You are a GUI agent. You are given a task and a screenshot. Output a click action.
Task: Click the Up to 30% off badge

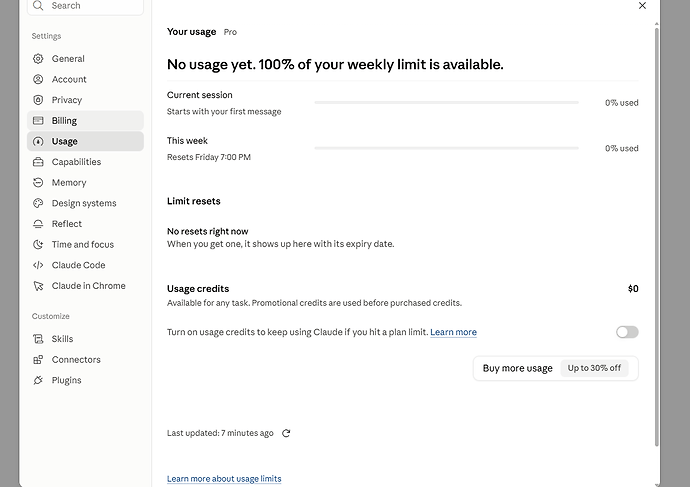point(594,368)
